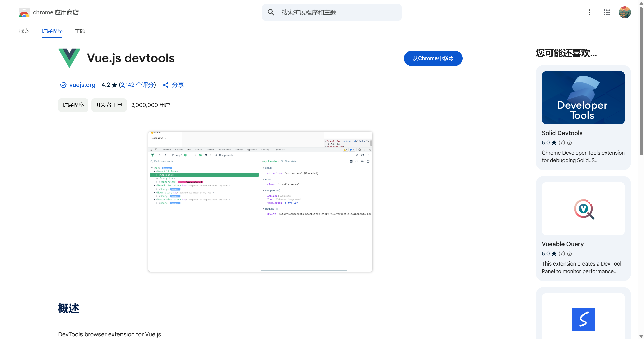Open the Vueable Query title
The height and width of the screenshot is (339, 644).
tap(563, 244)
